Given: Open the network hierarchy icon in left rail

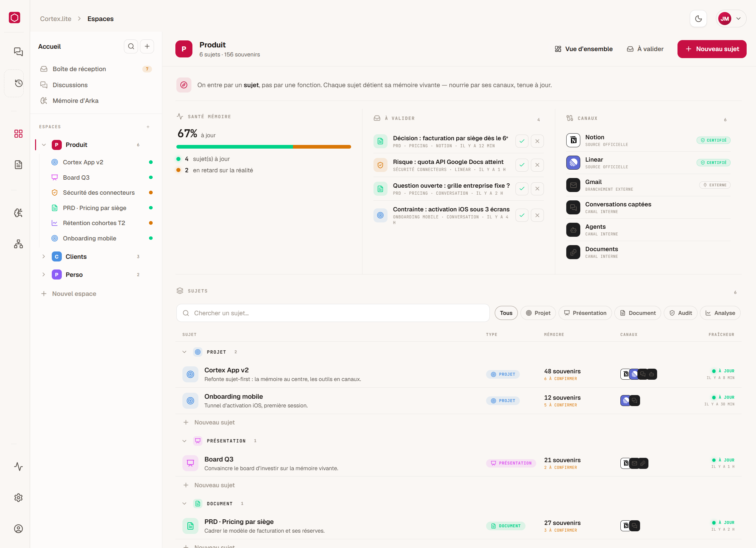Looking at the screenshot, I should pyautogui.click(x=18, y=244).
